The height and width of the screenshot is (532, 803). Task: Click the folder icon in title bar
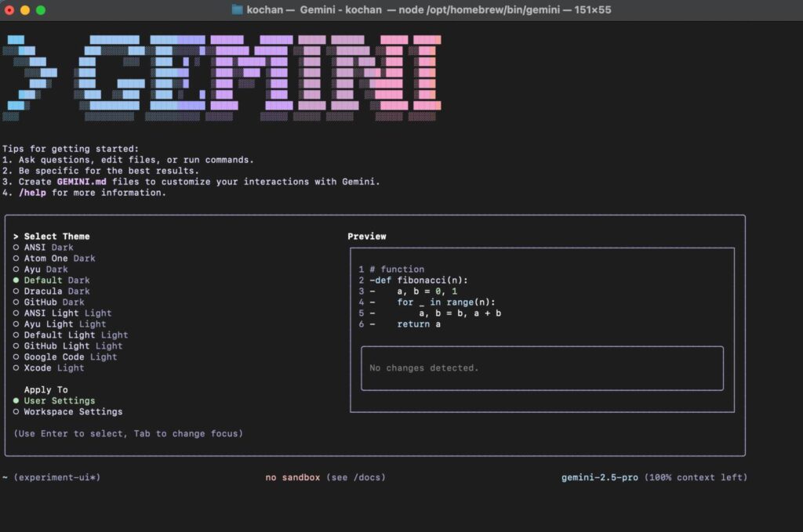(x=237, y=9)
